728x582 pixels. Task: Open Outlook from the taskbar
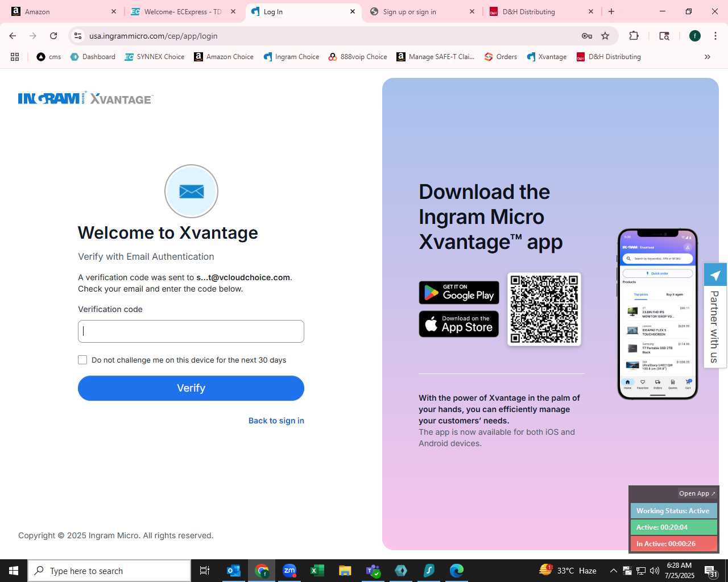(x=234, y=571)
